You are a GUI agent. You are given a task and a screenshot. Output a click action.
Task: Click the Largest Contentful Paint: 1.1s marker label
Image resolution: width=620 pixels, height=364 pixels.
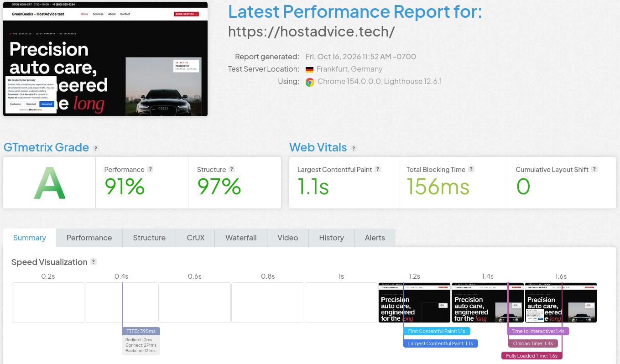click(441, 343)
